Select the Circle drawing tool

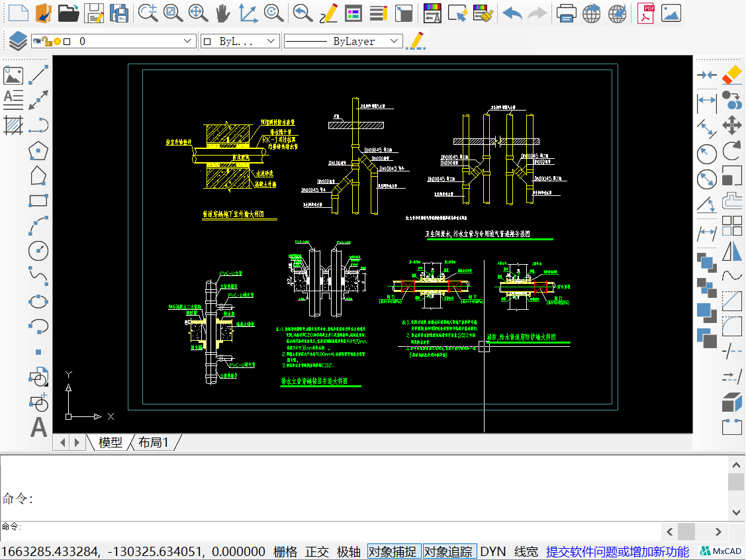(38, 250)
